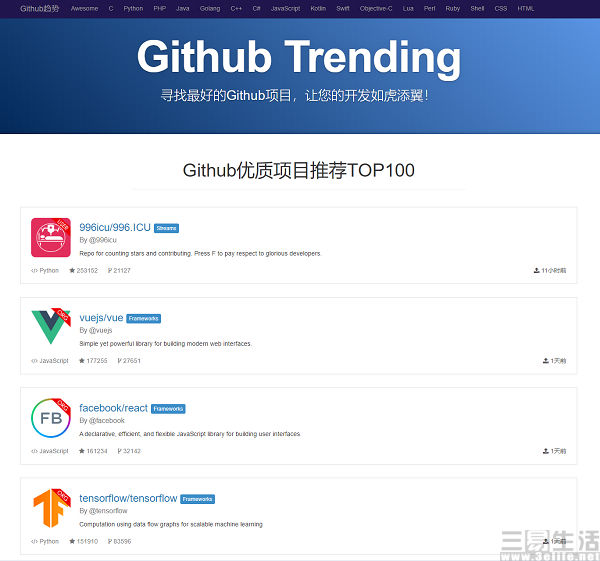Click the tensorflow star count 151910

[x=87, y=541]
